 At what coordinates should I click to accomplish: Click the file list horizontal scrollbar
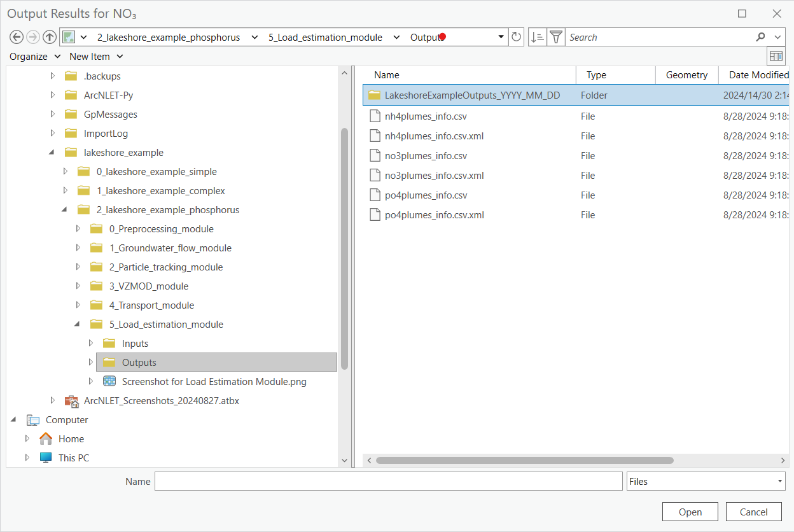[x=524, y=460]
